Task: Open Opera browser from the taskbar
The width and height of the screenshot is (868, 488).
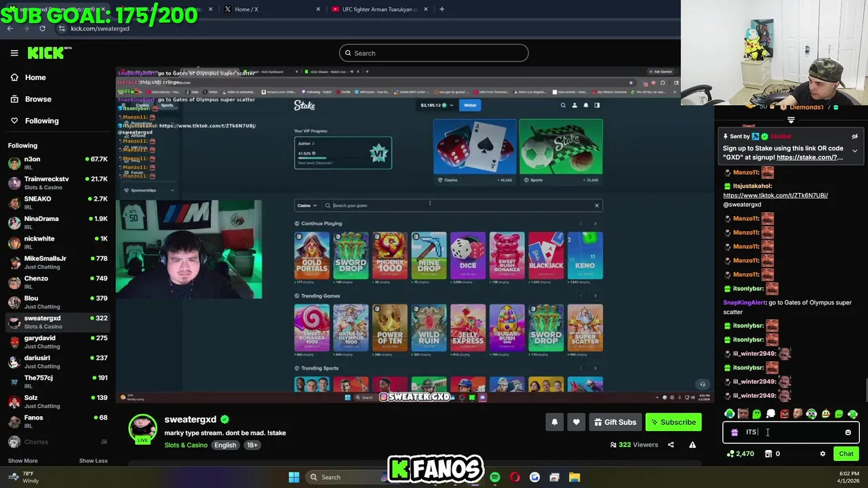Action: pyautogui.click(x=515, y=477)
